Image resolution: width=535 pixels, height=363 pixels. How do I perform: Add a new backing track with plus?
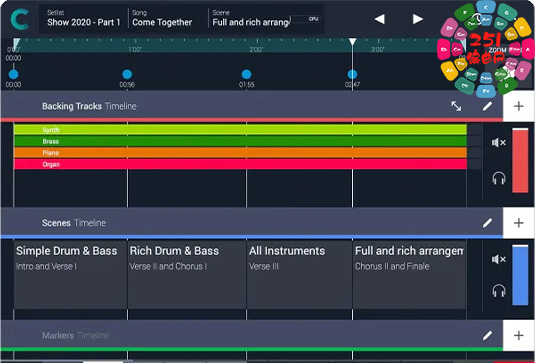click(519, 106)
